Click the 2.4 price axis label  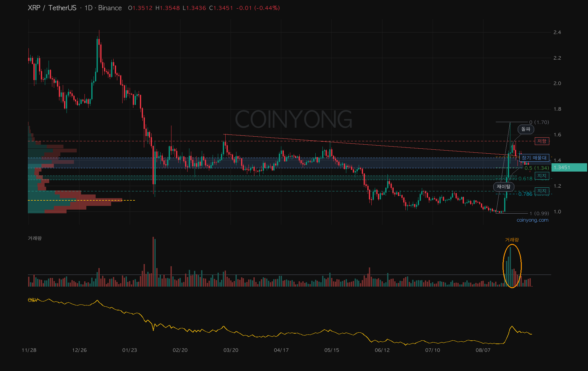557,32
